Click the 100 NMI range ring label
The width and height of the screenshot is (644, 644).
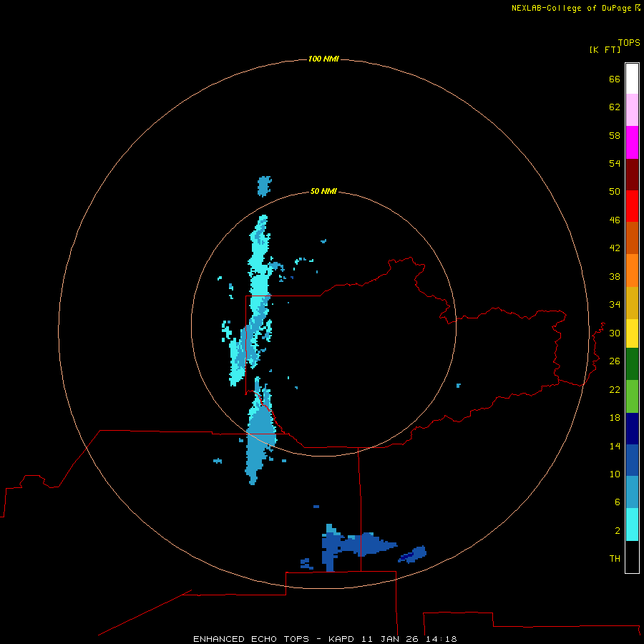[x=323, y=59]
